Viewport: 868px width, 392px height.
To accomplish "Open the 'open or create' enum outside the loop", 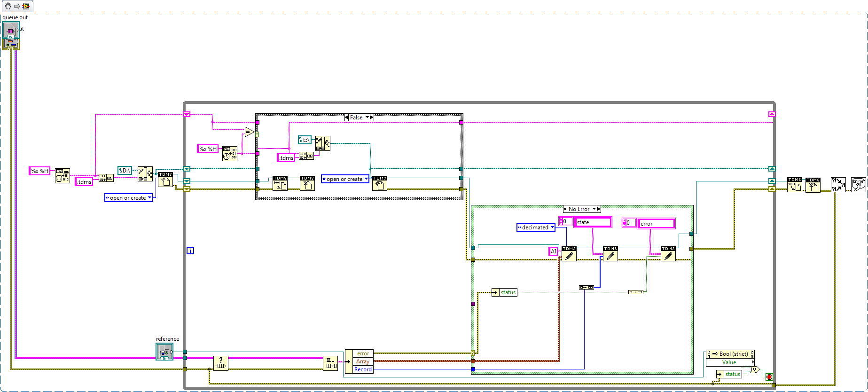I will click(128, 198).
